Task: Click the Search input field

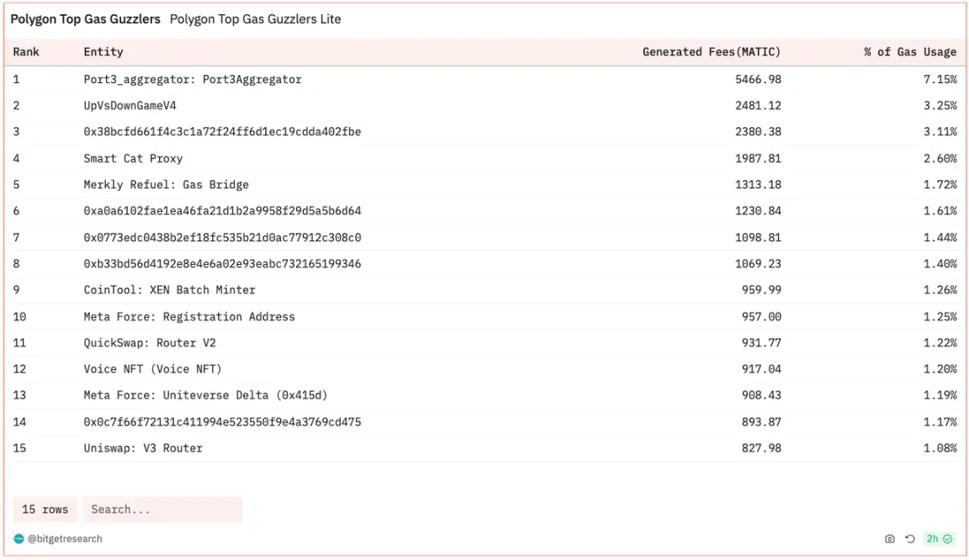Action: coord(161,510)
